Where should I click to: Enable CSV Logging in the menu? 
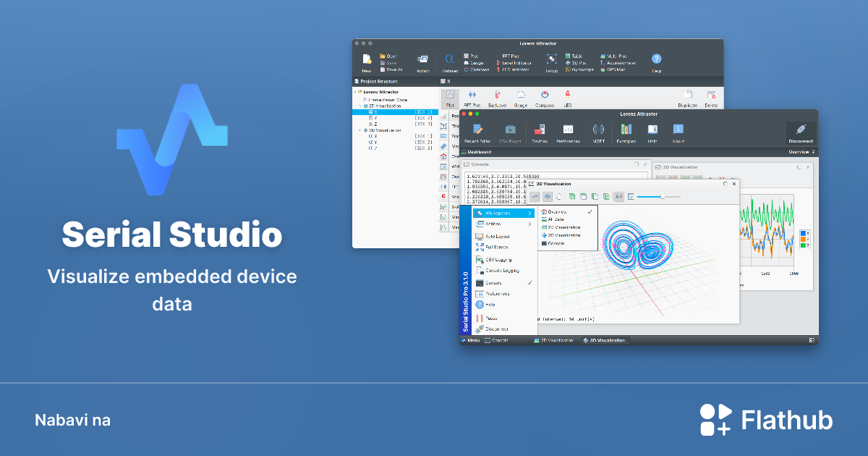[498, 260]
